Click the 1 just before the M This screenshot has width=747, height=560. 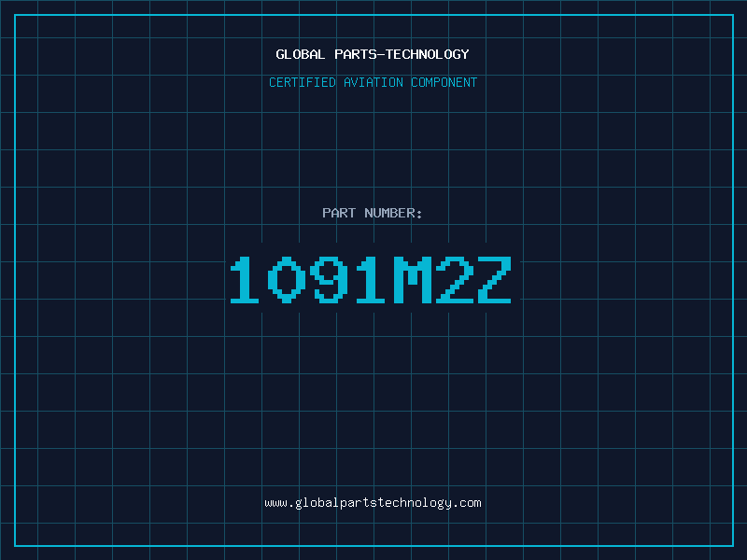tap(370, 280)
